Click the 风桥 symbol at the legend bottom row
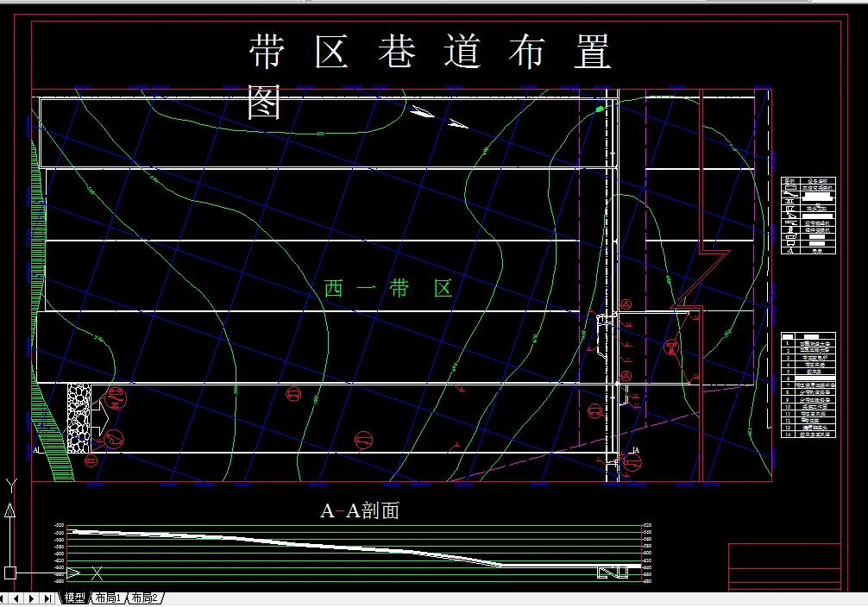This screenshot has width=868, height=607. coord(789,250)
